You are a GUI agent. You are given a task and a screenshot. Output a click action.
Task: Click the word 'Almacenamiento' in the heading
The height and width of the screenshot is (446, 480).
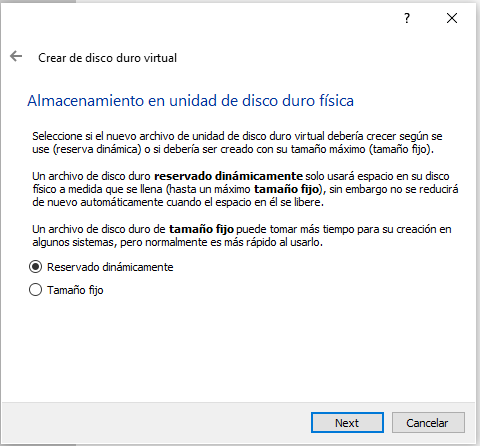click(85, 101)
